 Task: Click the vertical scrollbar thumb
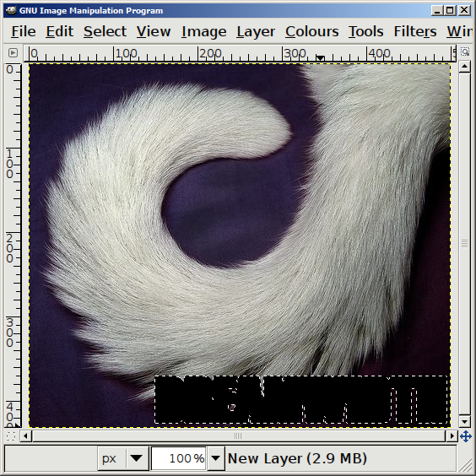pyautogui.click(x=464, y=243)
